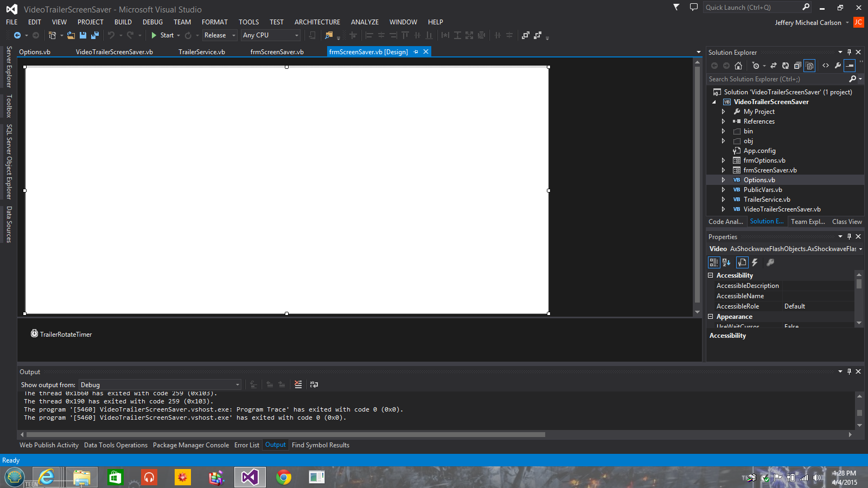This screenshot has width=868, height=488.
Task: Open the Pending Changes Filter icon
Action: [756, 66]
